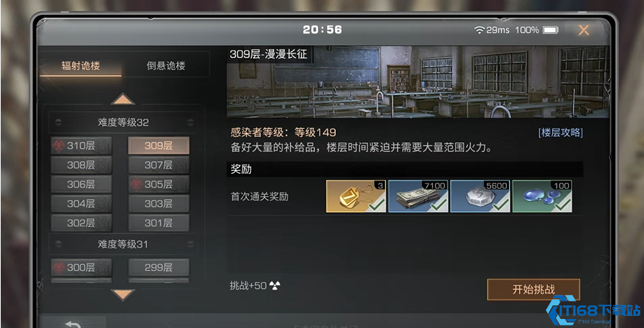The width and height of the screenshot is (644, 328).
Task: Show higher floors with the up triangle
Action: coord(123,99)
